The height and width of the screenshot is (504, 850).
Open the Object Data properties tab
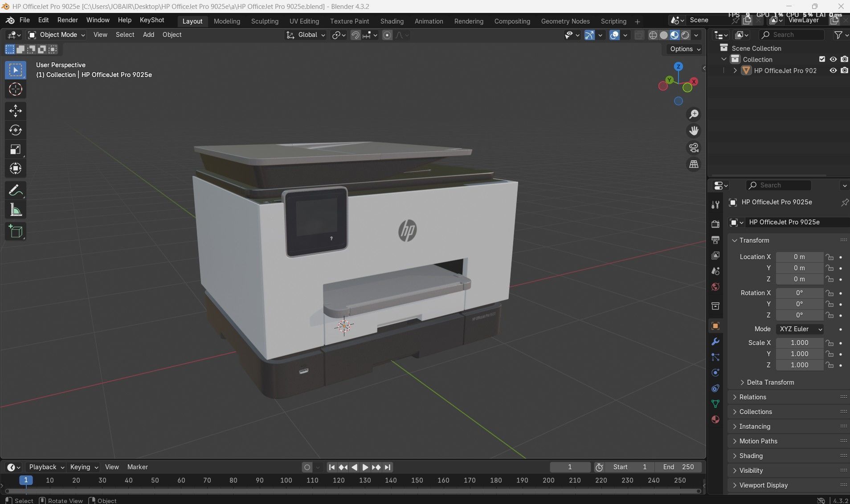[x=715, y=404]
